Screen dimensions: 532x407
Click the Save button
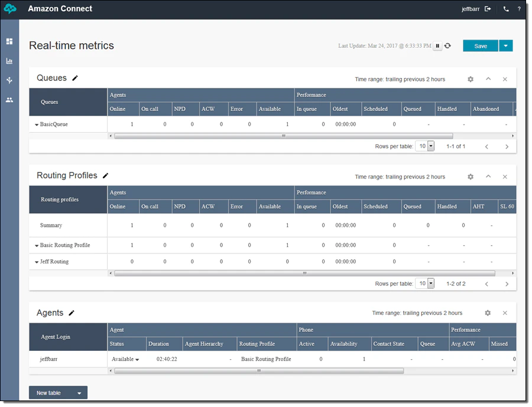(480, 45)
